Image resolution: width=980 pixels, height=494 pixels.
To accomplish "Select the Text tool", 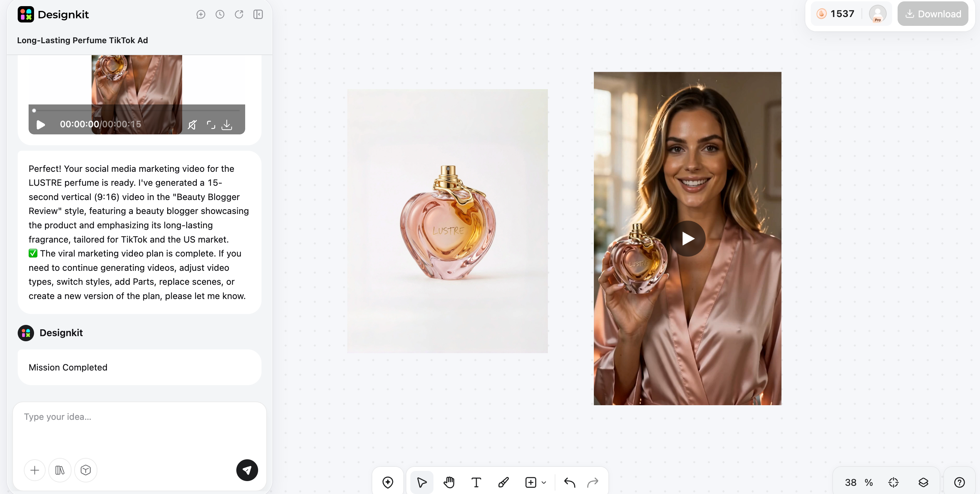I will click(x=476, y=482).
